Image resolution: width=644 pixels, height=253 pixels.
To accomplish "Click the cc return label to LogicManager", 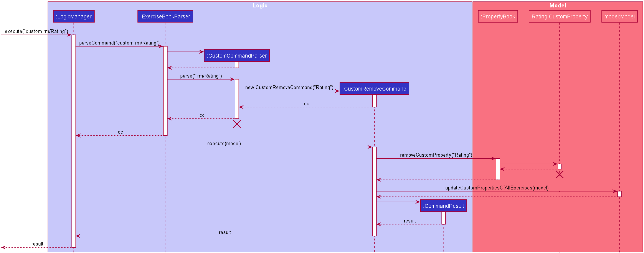I will [120, 132].
